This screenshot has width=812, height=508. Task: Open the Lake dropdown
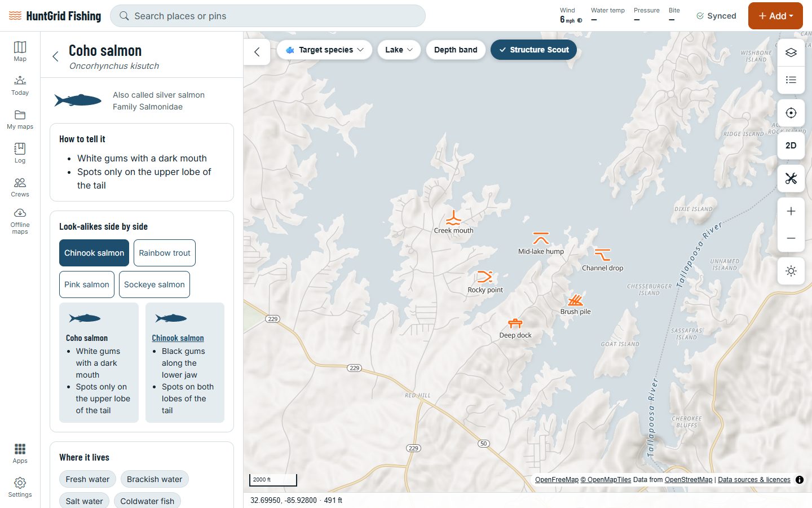click(399, 50)
